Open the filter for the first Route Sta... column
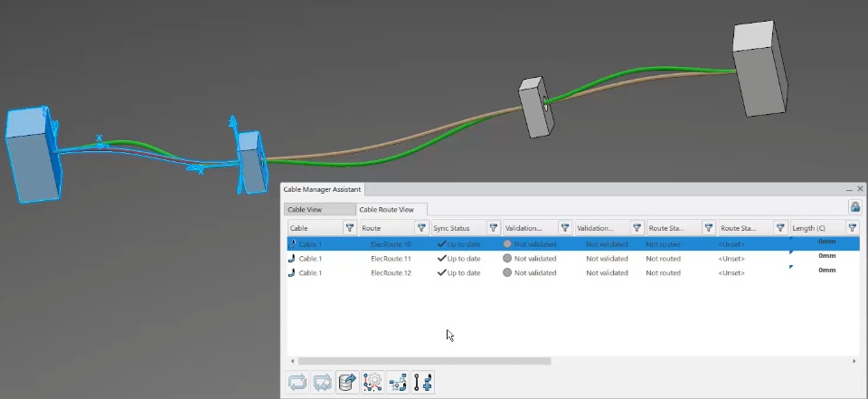 (708, 228)
